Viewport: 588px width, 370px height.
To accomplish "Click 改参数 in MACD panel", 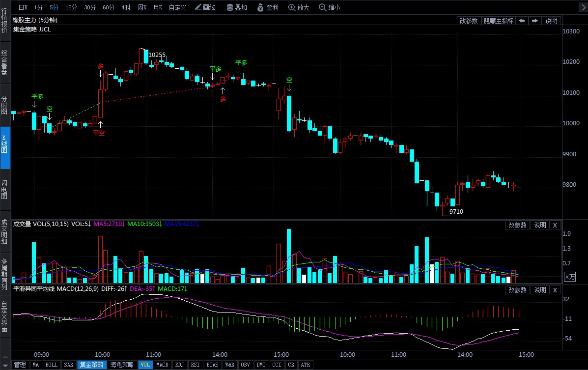I will click(x=517, y=290).
